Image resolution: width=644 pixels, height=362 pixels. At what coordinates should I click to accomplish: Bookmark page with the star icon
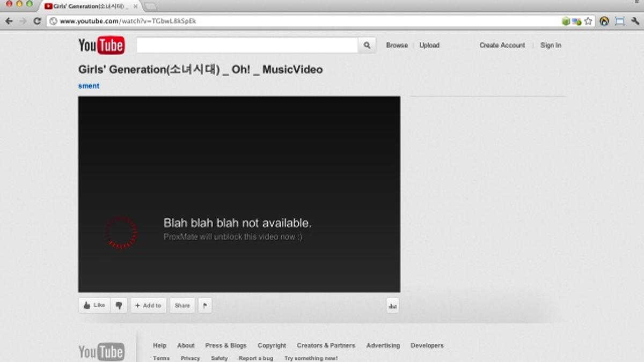point(588,21)
